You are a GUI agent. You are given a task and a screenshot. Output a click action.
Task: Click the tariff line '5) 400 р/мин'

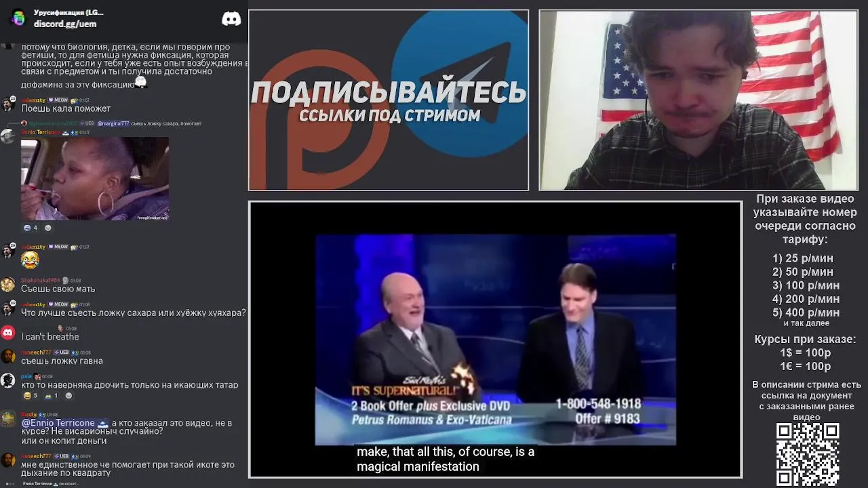tap(806, 312)
